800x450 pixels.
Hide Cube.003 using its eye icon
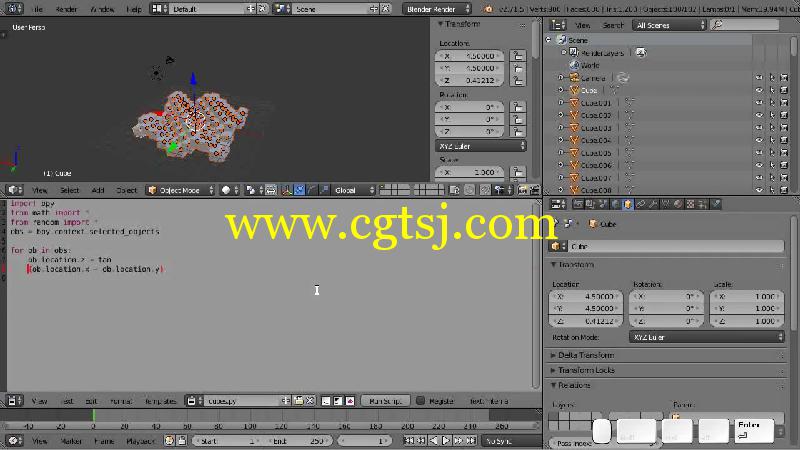(x=759, y=128)
